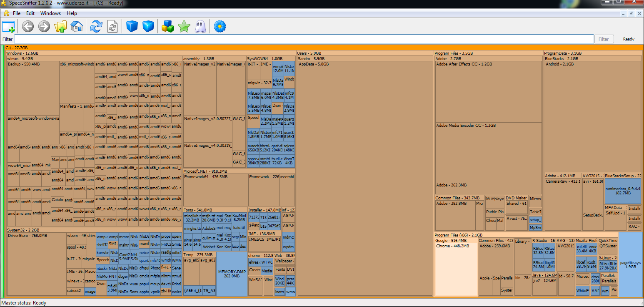
Task: Click into the Filter text field
Action: click(304, 39)
